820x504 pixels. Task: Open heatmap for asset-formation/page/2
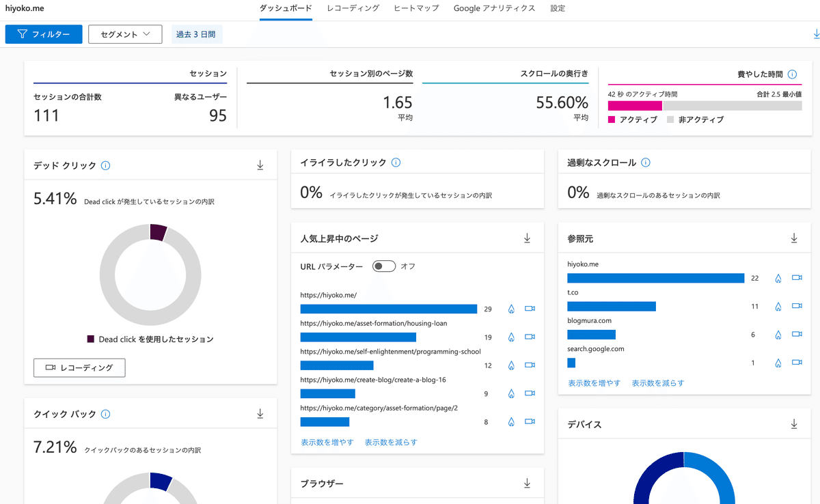(511, 422)
